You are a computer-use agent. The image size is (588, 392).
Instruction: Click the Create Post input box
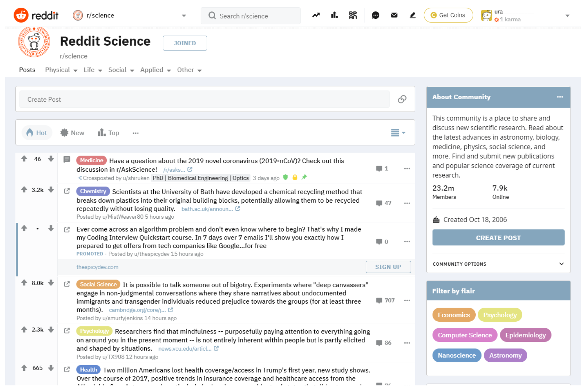click(x=204, y=99)
